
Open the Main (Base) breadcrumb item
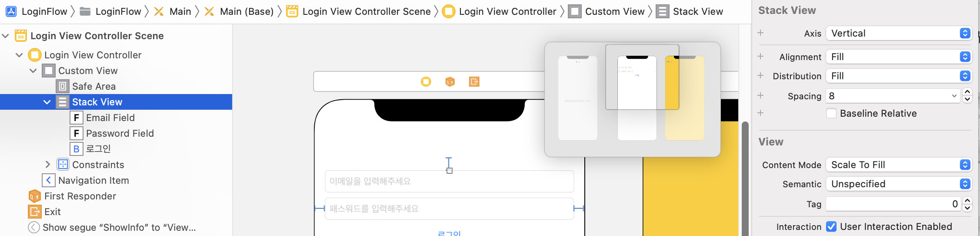(x=247, y=11)
